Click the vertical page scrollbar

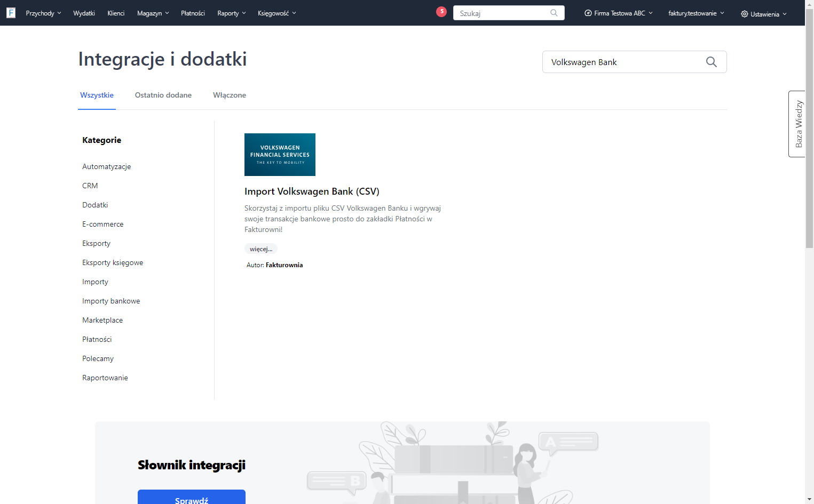pyautogui.click(x=809, y=128)
